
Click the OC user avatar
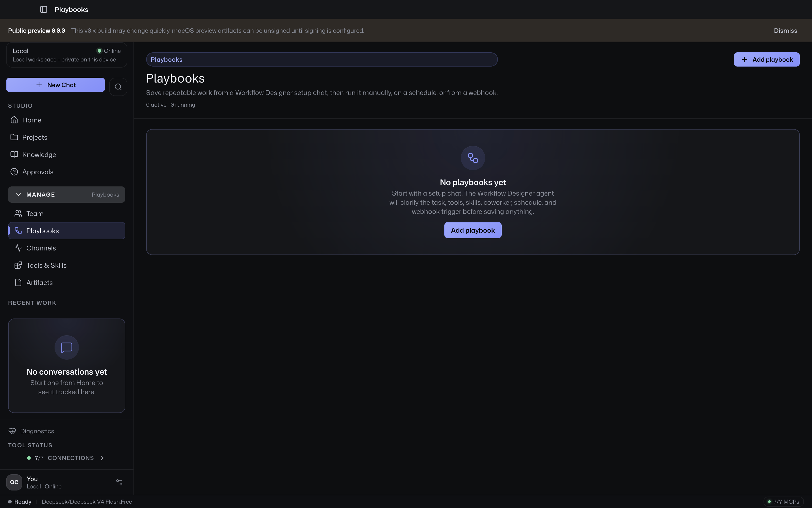click(x=14, y=482)
